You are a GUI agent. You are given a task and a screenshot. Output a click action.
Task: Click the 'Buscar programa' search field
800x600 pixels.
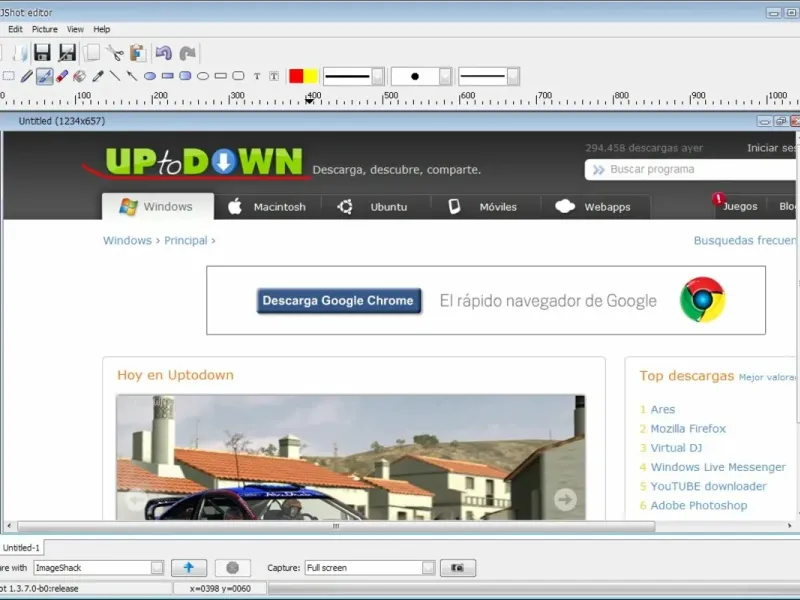[691, 169]
